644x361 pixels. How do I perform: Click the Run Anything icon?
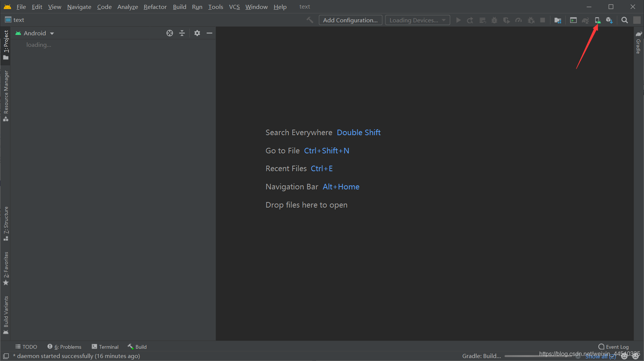coord(573,20)
